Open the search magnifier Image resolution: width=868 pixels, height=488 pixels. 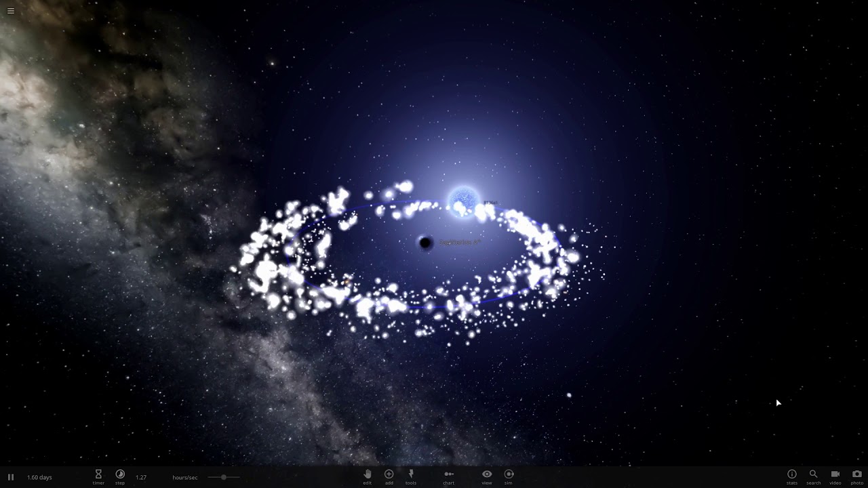pyautogui.click(x=813, y=477)
